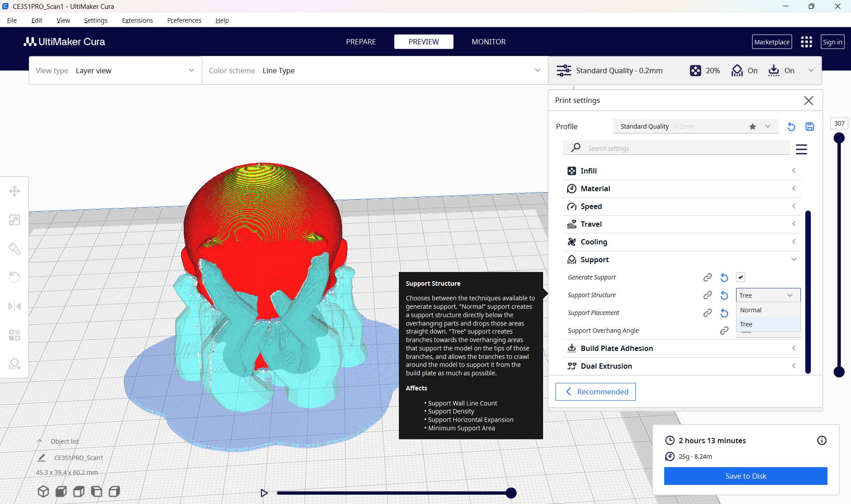Image resolution: width=851 pixels, height=504 pixels.
Task: Expand the Cooling settings category
Action: [682, 242]
